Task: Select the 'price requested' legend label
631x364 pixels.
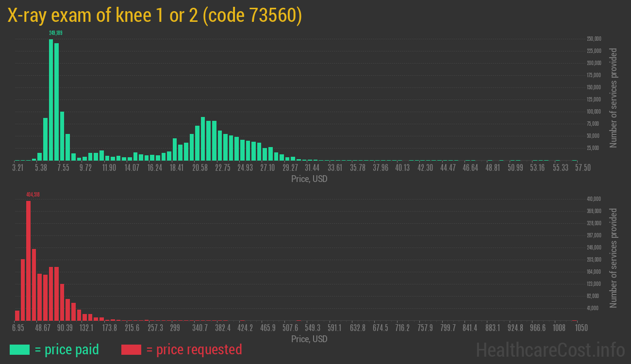Action: 194,349
